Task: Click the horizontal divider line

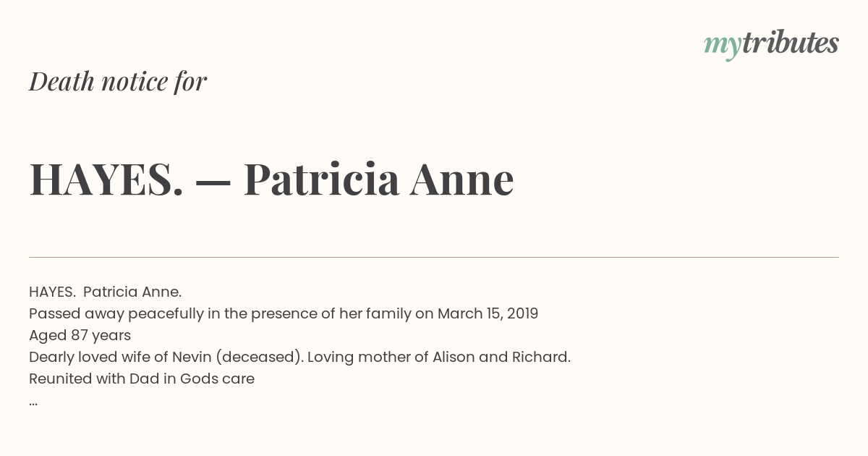Action: tap(434, 257)
